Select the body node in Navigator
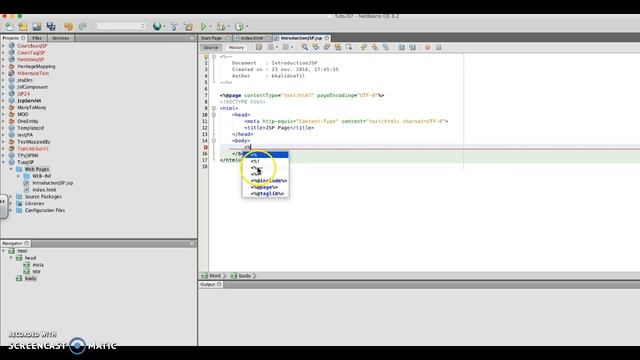The height and width of the screenshot is (360, 640). (x=31, y=278)
